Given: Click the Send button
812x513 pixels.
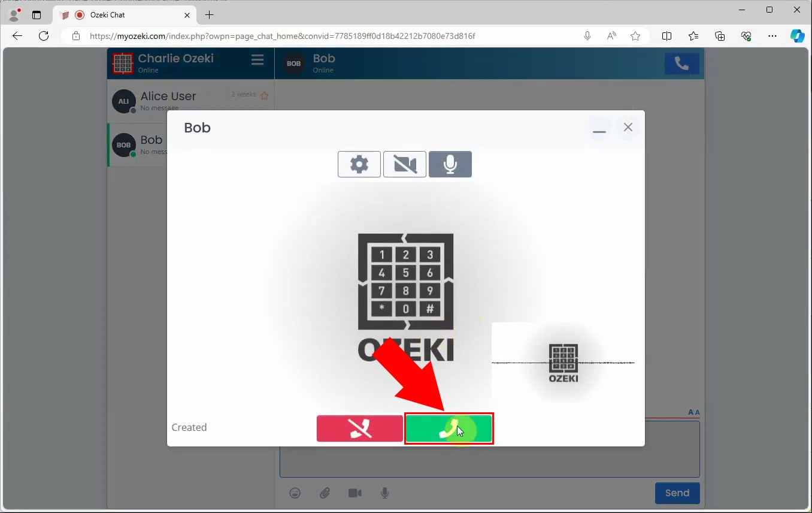Looking at the screenshot, I should (x=677, y=493).
